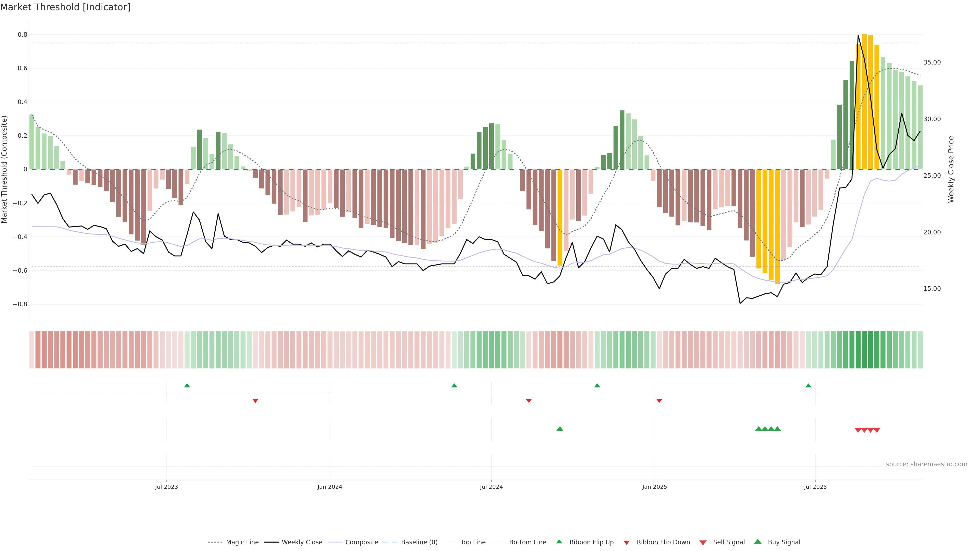The image size is (980, 551).
Task: Click Ribbon Flip Up legend triangle icon
Action: click(x=559, y=542)
